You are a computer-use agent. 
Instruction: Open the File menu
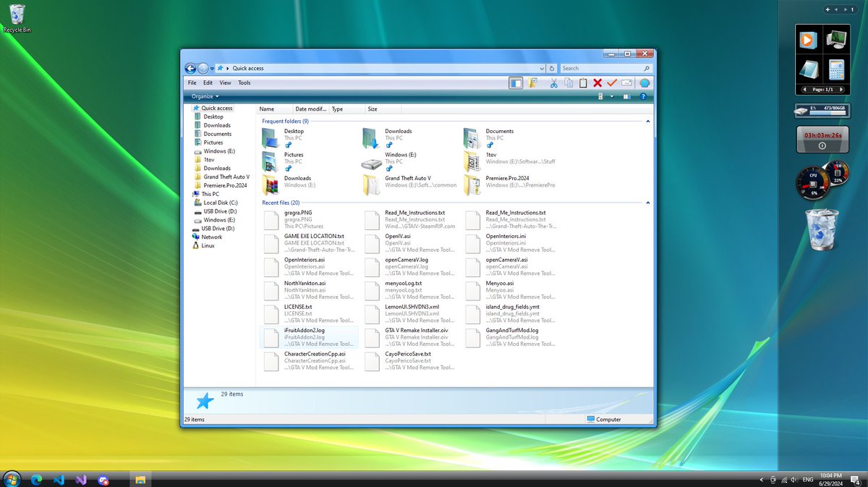pyautogui.click(x=192, y=82)
